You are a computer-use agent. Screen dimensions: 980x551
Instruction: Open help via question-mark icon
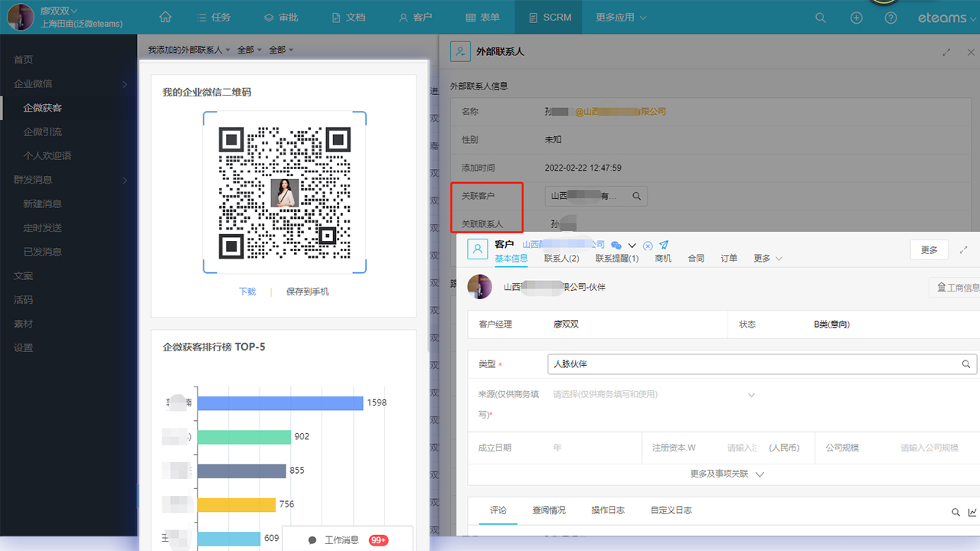click(x=891, y=17)
